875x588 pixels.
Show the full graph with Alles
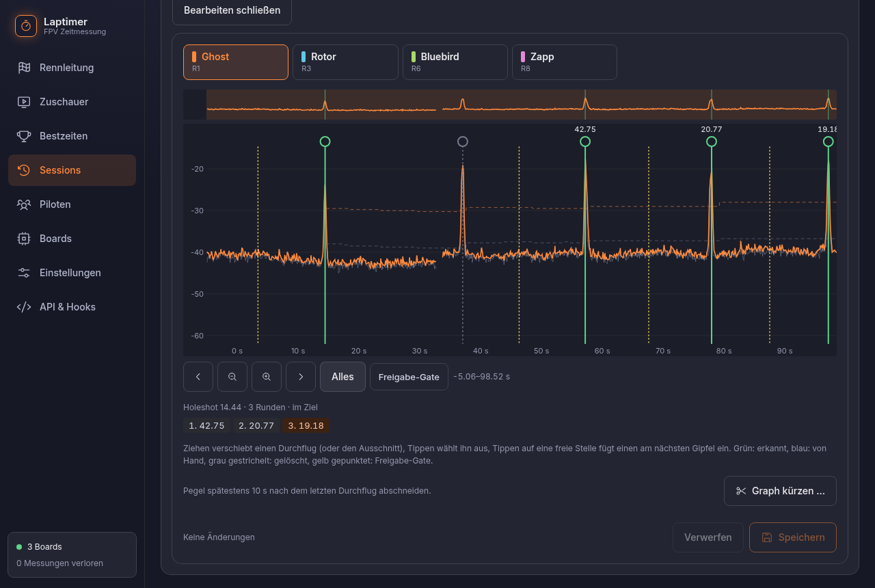coord(342,377)
